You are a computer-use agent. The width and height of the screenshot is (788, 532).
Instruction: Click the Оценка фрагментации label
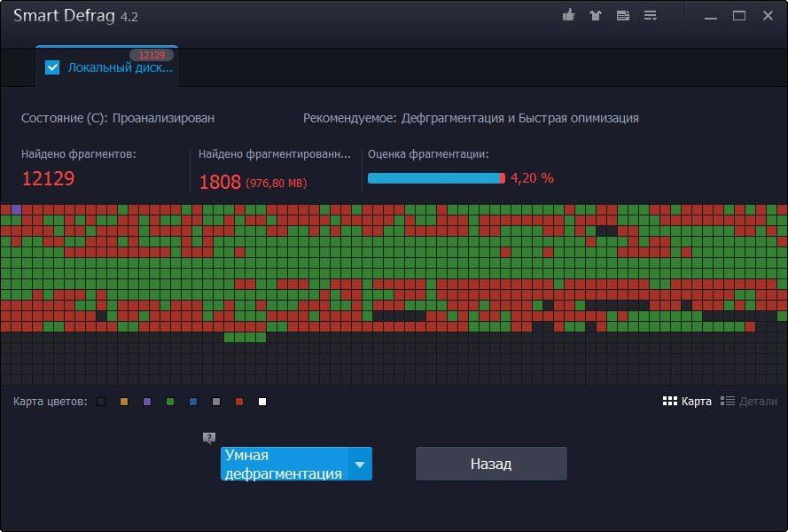click(x=428, y=154)
